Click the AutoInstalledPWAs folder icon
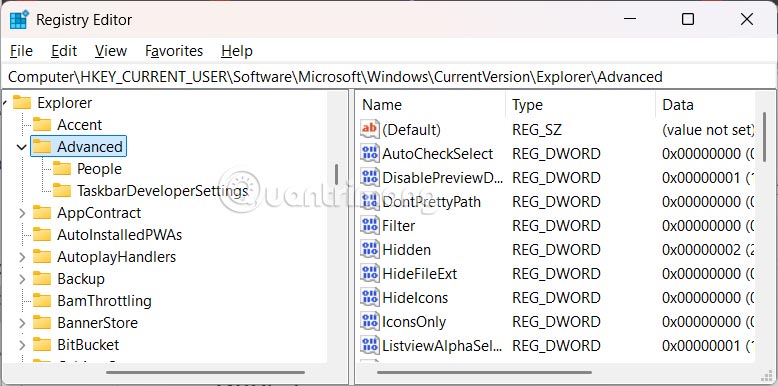Viewport: 778px width, 386px height. click(x=42, y=234)
